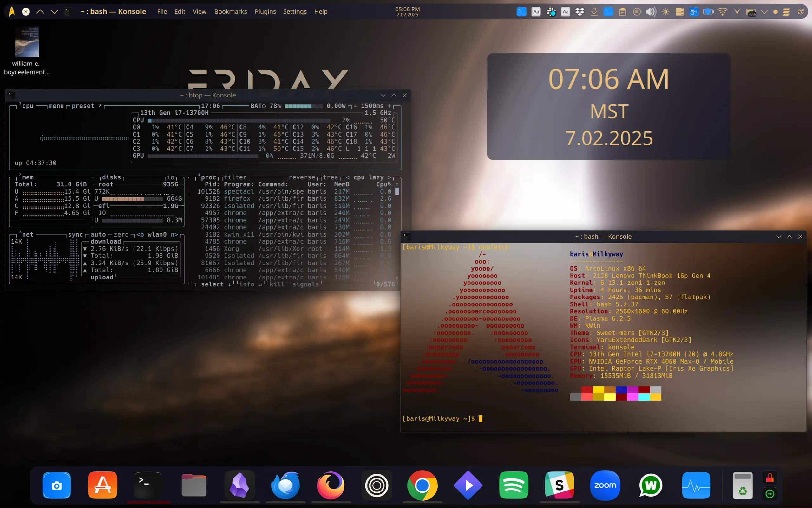Click the red lock screen icon
Image resolution: width=812 pixels, height=508 pixels.
[x=770, y=478]
